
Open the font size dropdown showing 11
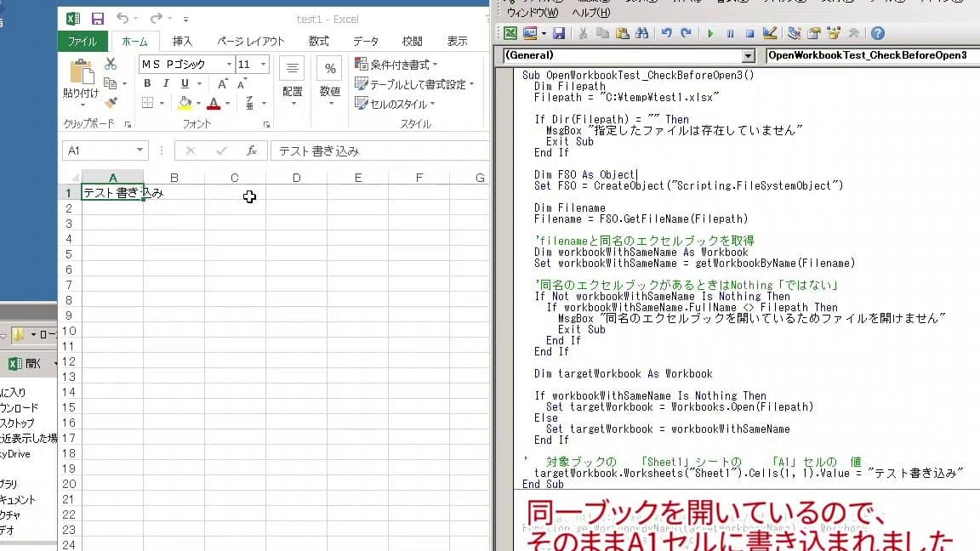click(x=261, y=63)
